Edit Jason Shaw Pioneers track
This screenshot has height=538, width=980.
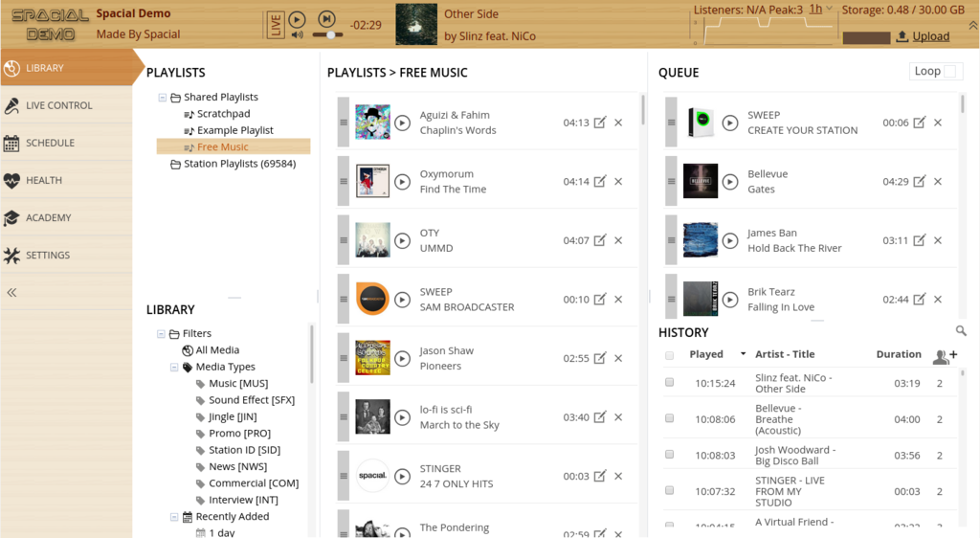pyautogui.click(x=599, y=358)
